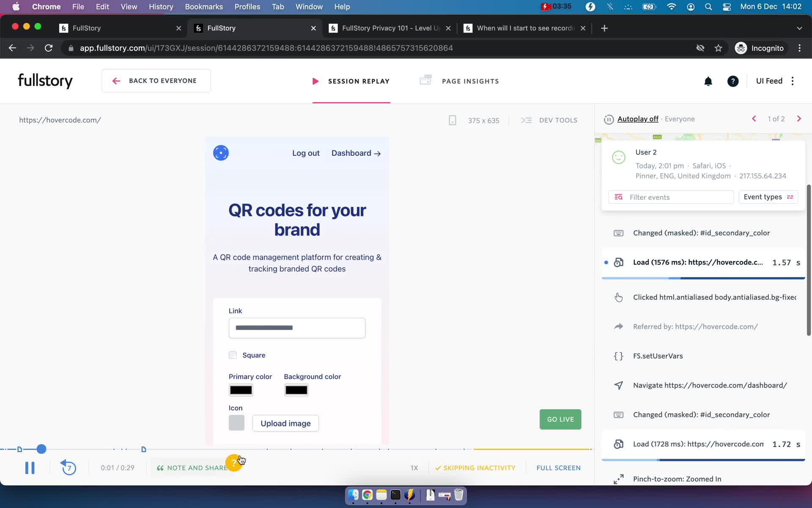Click the Link input field
Viewport: 812px width, 508px height.
(x=297, y=328)
